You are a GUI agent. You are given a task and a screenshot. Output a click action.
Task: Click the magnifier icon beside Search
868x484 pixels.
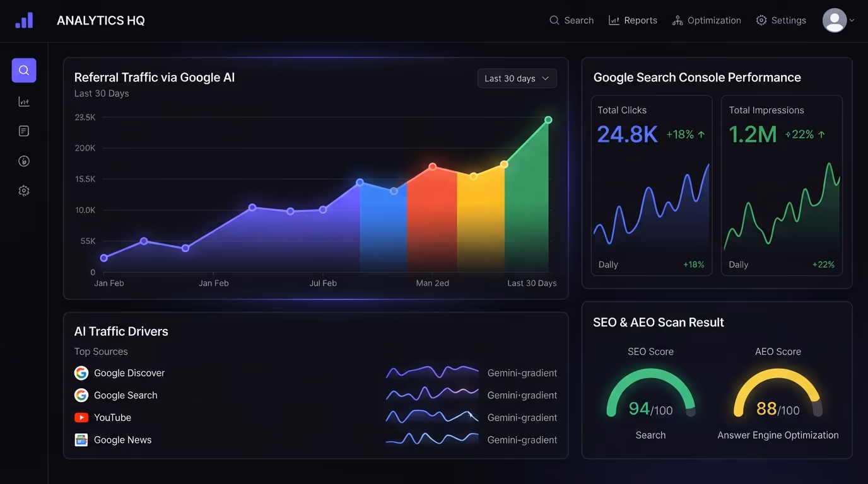[x=554, y=20]
